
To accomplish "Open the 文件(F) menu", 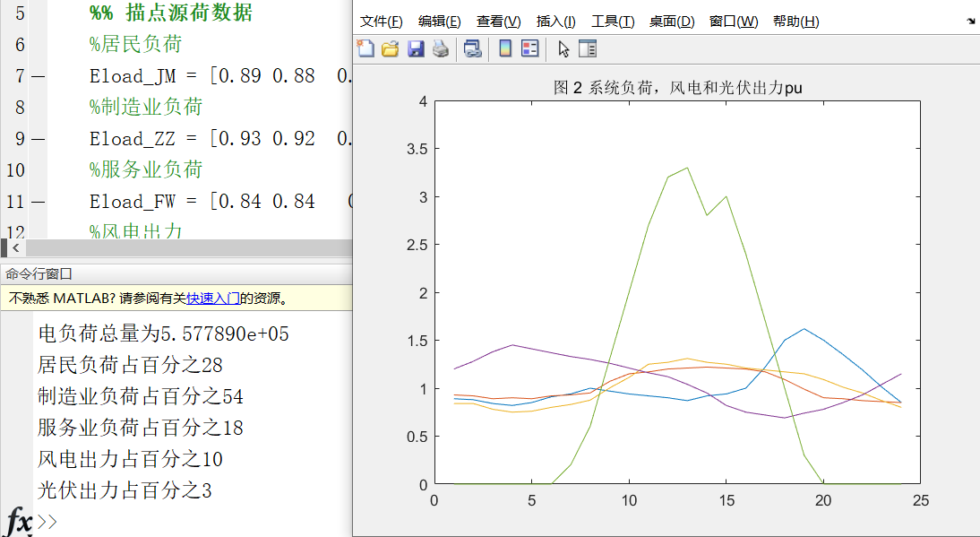I will (381, 22).
